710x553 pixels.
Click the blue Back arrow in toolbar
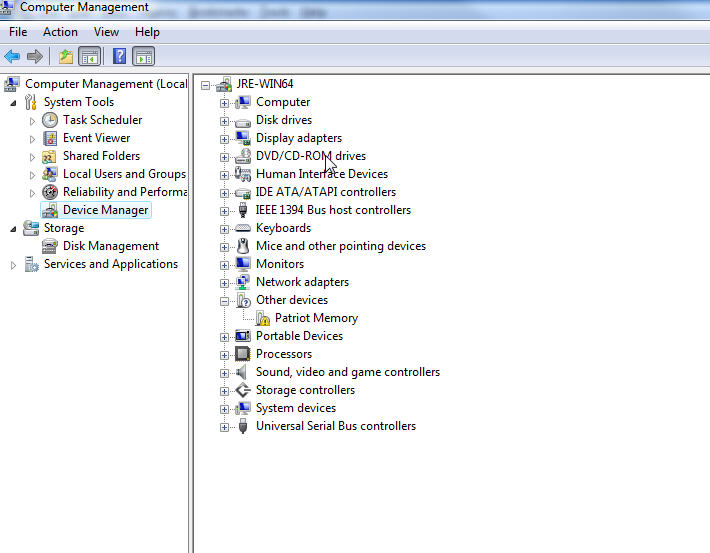[x=12, y=56]
